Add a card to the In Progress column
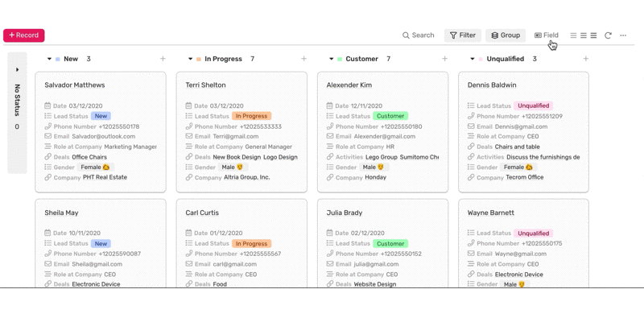Image resolution: width=644 pixels, height=310 pixels. pos(304,59)
